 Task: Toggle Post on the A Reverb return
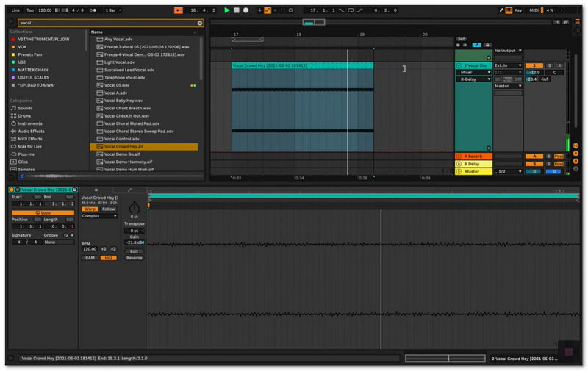pos(559,156)
